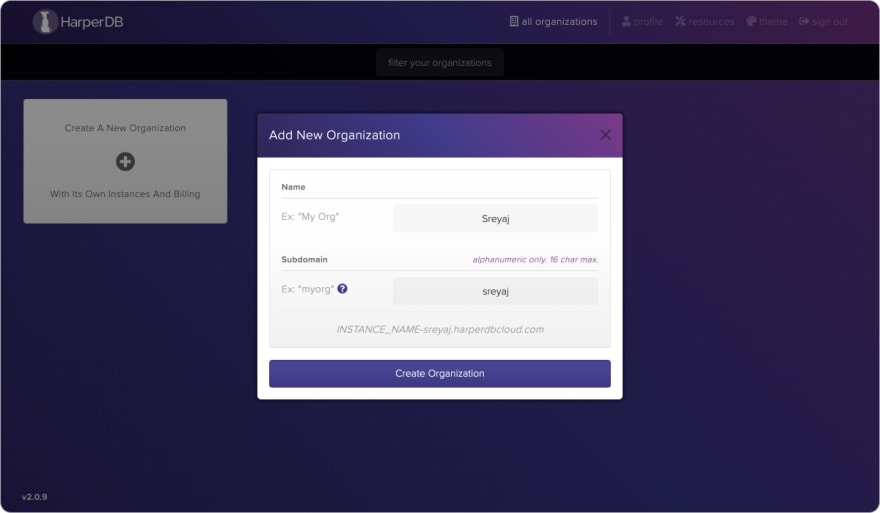Image resolution: width=880 pixels, height=513 pixels.
Task: Select the Create A New Organization card
Action: 125,161
